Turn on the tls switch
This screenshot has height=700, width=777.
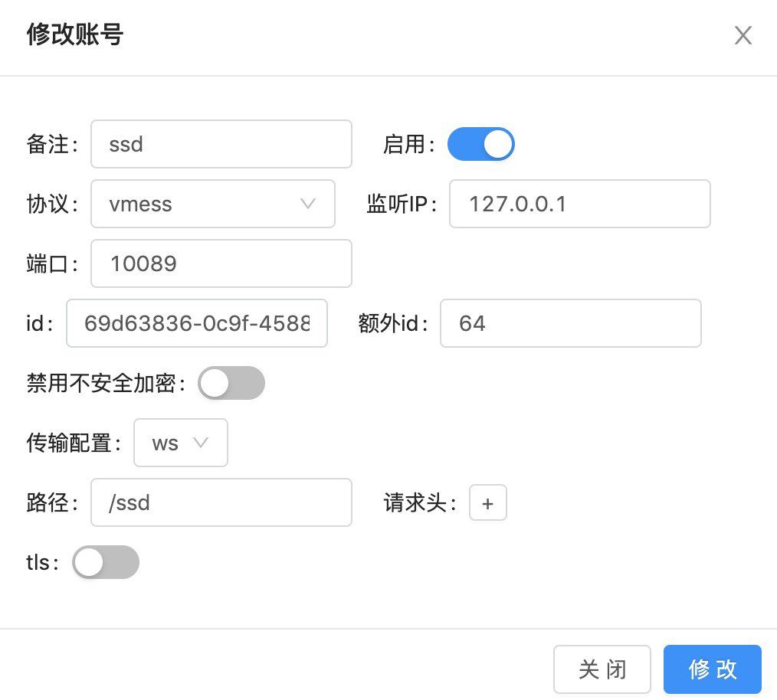coord(106,563)
